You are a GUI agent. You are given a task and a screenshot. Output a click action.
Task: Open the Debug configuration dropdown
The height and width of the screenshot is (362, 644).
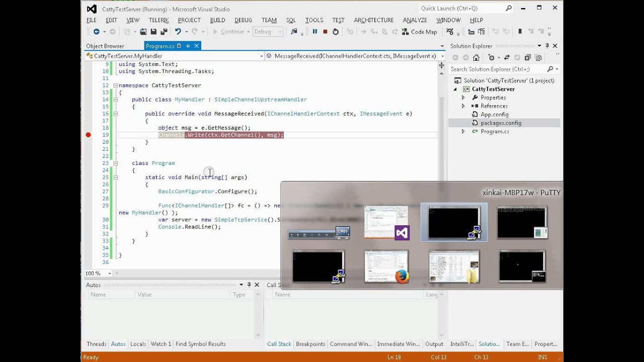coord(267,32)
